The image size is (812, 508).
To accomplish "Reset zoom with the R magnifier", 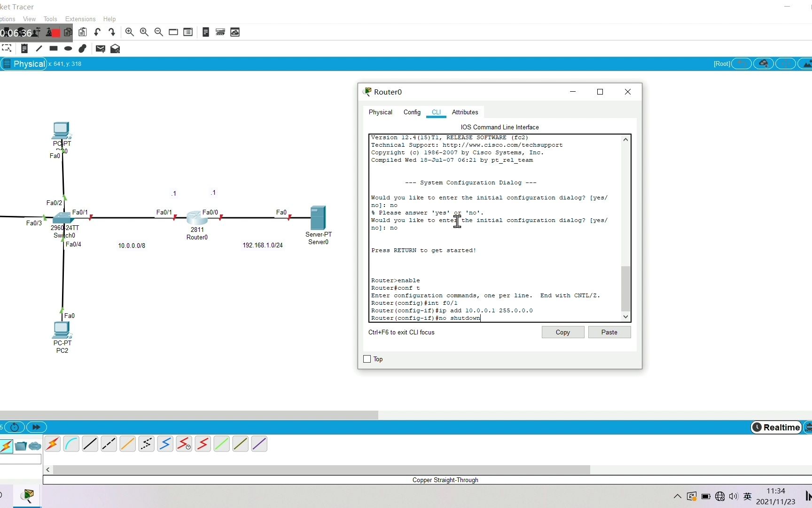I will (144, 32).
